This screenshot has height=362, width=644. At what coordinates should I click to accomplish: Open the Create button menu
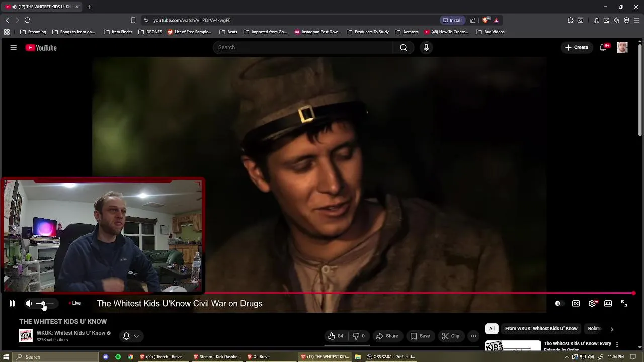[577, 47]
